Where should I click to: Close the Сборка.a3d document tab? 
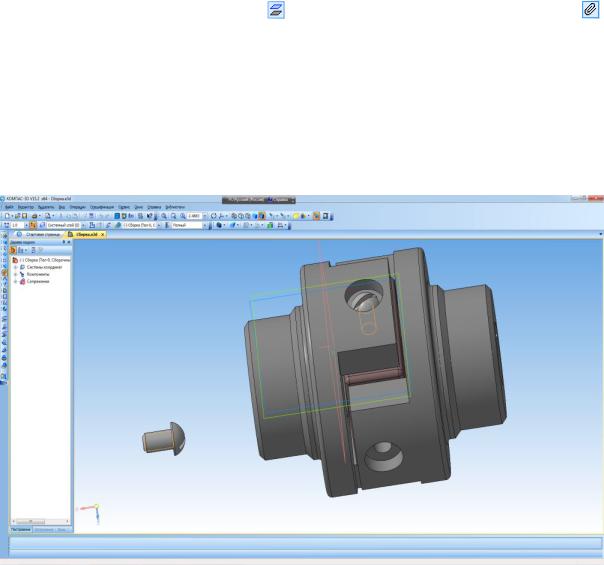pyautogui.click(x=102, y=234)
